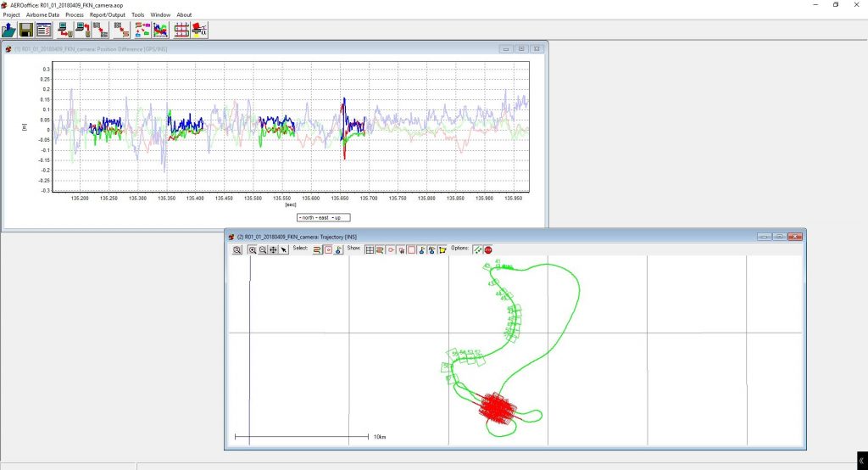Click the red flight strip cluster on map
Screen dimensions: 868x470
click(497, 409)
